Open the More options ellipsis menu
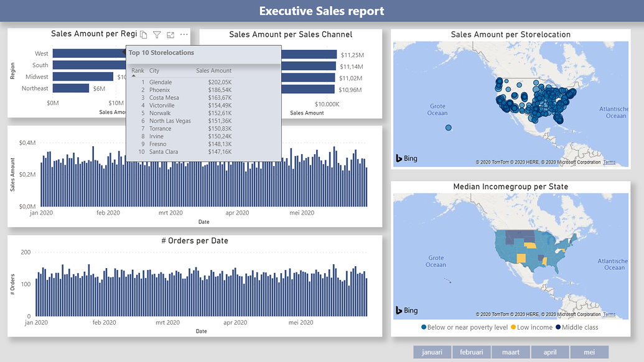The width and height of the screenshot is (644, 362). (x=184, y=35)
